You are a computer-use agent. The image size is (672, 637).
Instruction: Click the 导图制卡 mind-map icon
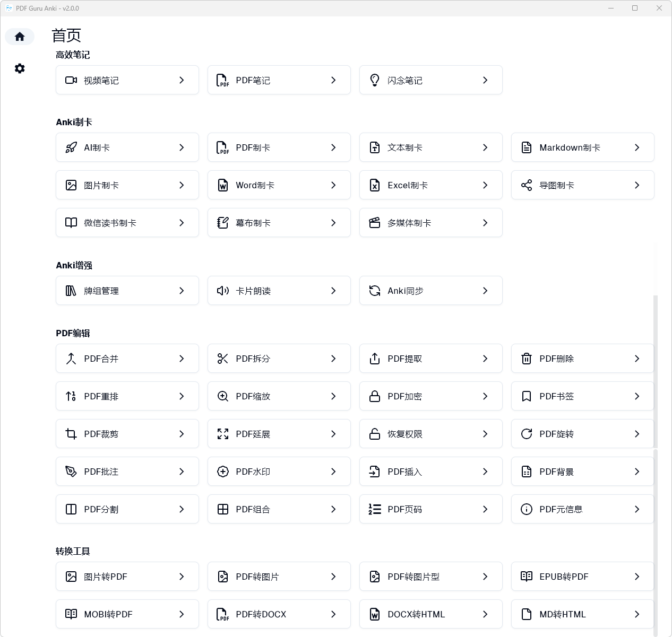click(526, 185)
